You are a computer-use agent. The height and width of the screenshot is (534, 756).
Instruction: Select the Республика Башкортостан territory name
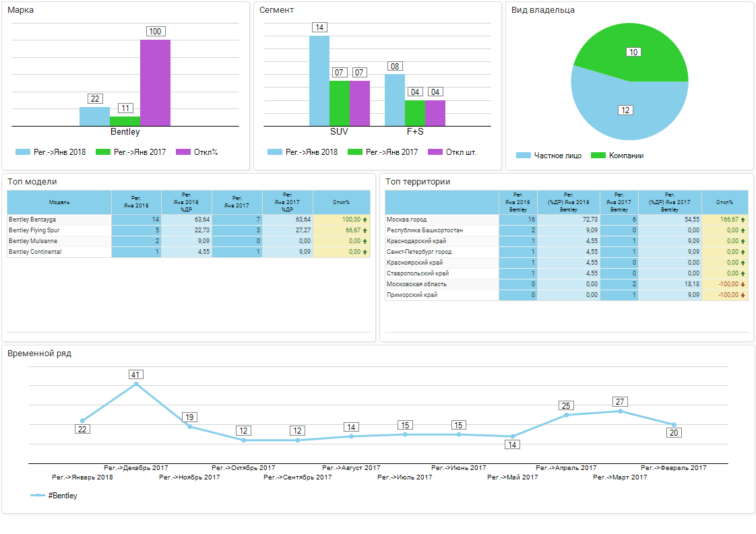(424, 230)
